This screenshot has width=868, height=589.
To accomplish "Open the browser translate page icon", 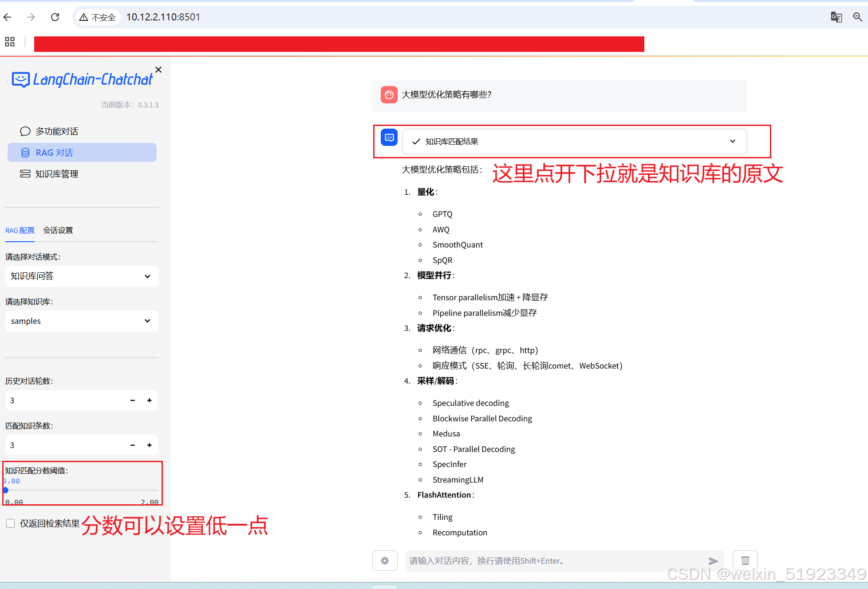I will 836,17.
